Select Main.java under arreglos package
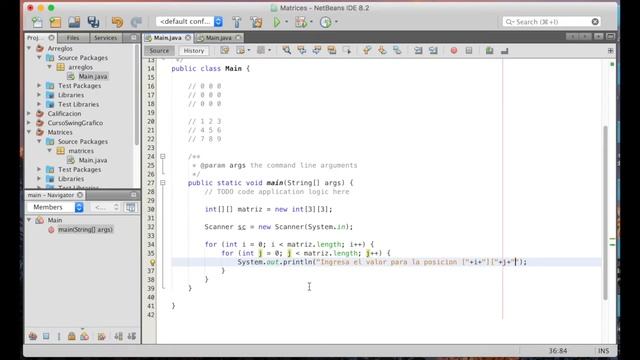640x360 pixels. pyautogui.click(x=93, y=76)
